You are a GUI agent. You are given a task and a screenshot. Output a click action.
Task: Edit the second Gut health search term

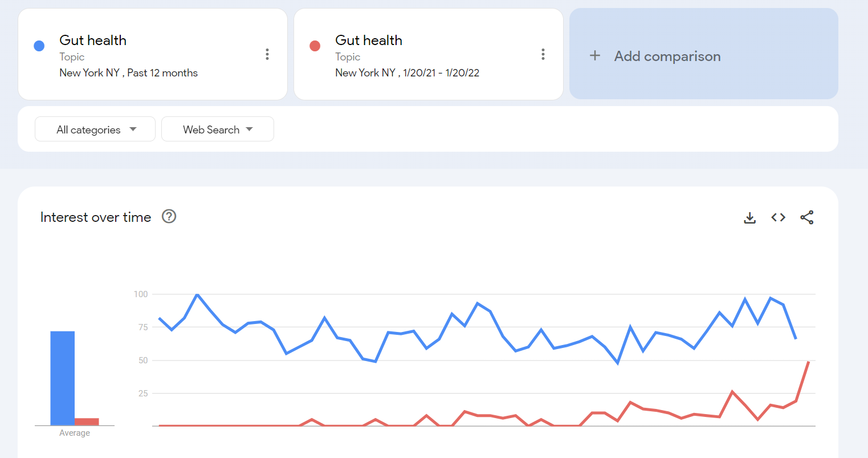pos(369,40)
